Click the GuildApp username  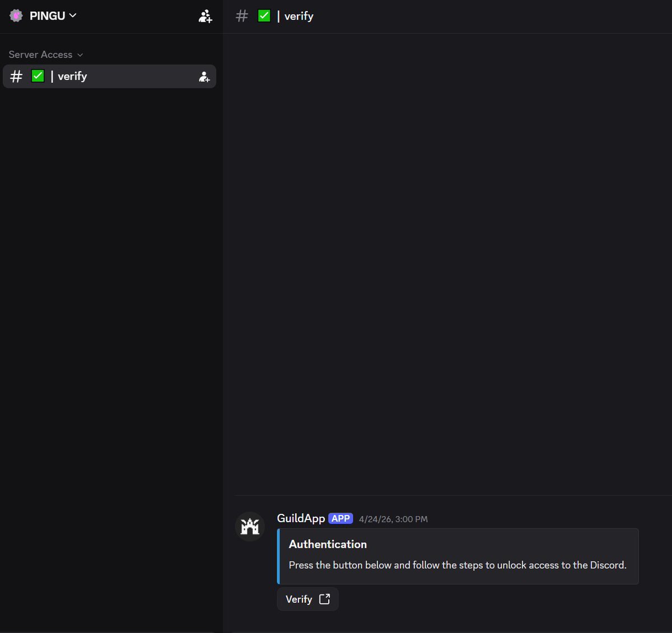(301, 518)
